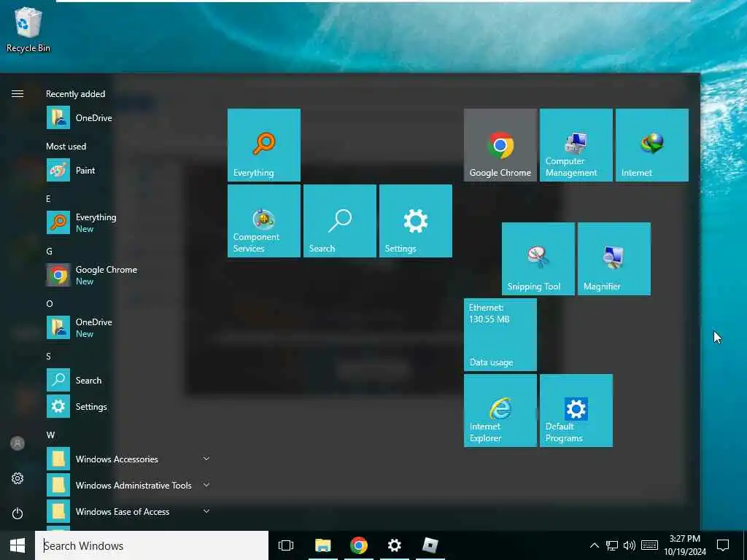Jump to the letter G header
Screen dimensions: 747x560
pyautogui.click(x=49, y=251)
